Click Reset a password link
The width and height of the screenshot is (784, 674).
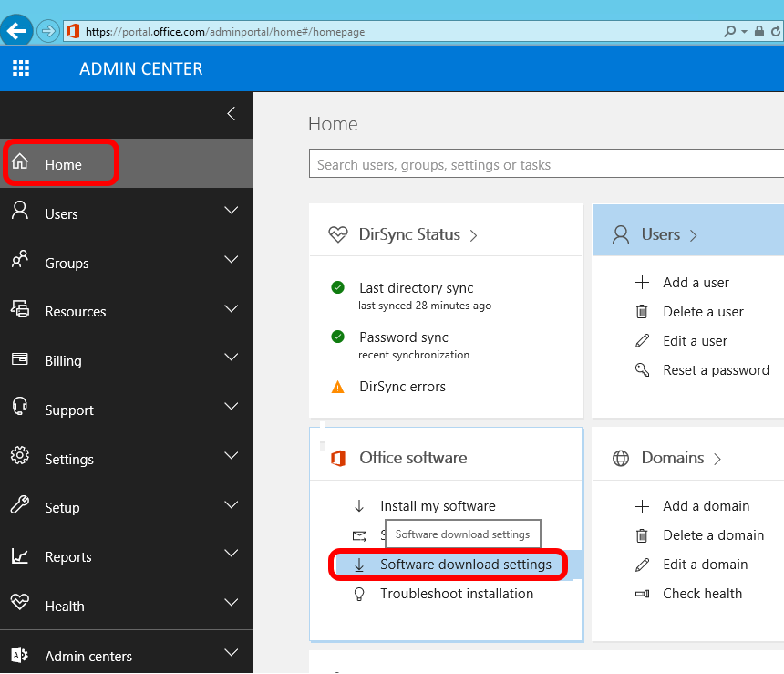click(716, 370)
